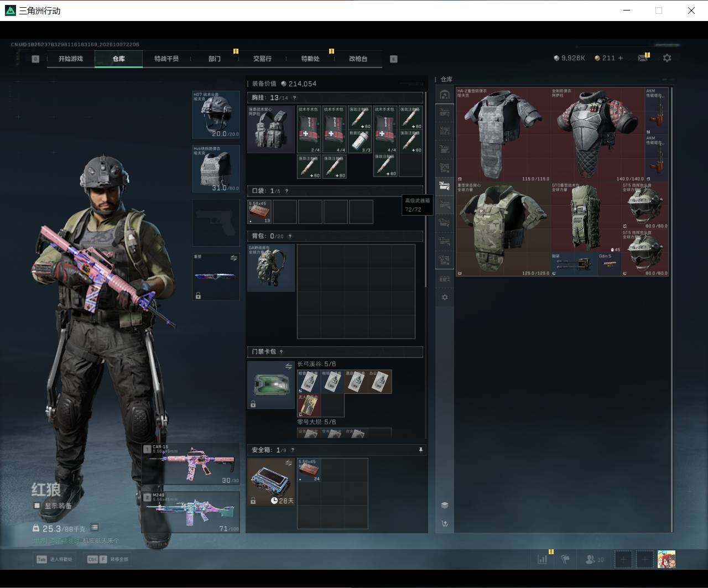
Task: Select the CAR-15 primary weapon slot
Action: (x=190, y=464)
